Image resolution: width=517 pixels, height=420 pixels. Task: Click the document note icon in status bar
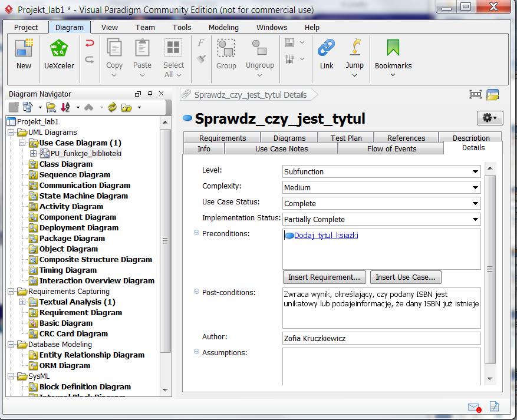coord(494,406)
